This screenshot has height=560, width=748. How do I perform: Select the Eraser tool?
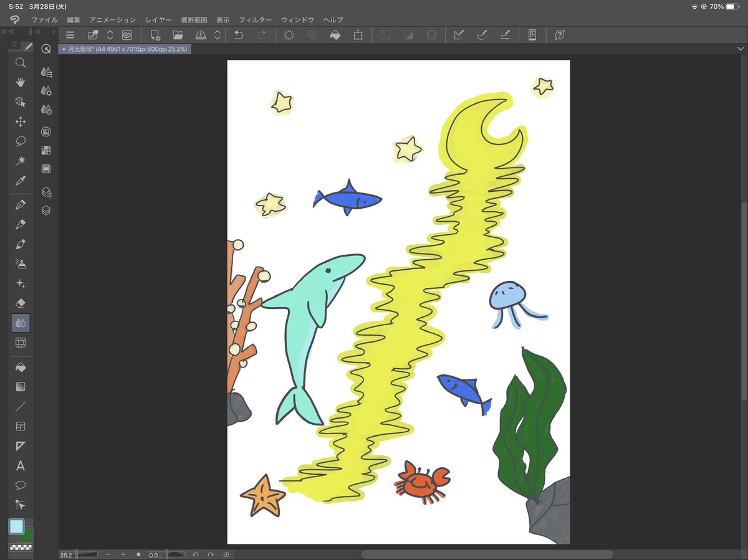coord(21,303)
